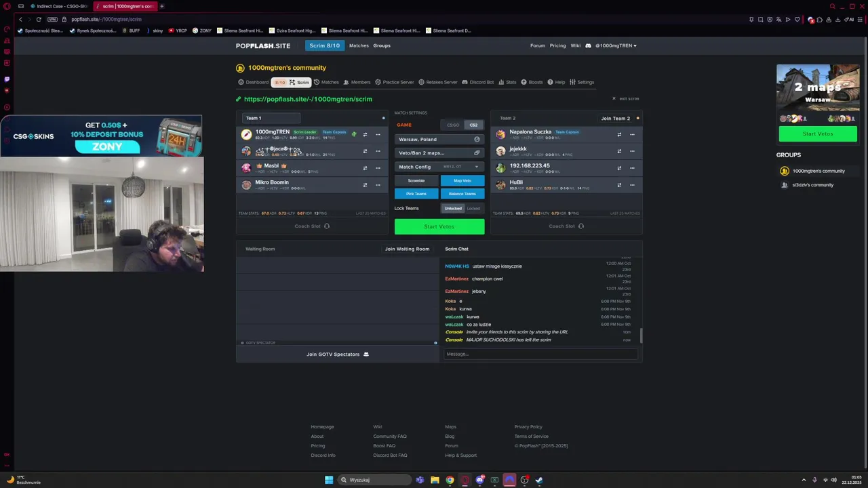Open the Match Config dropdown
This screenshot has height=488, width=868.
(x=439, y=167)
